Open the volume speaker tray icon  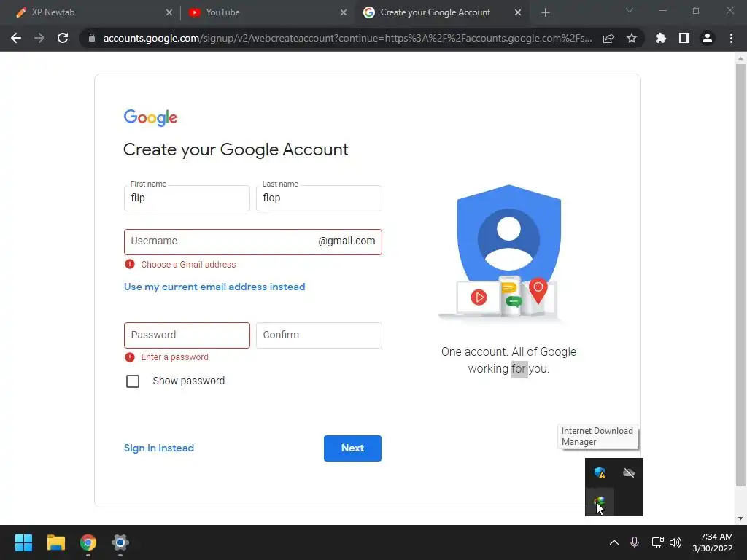tap(676, 542)
